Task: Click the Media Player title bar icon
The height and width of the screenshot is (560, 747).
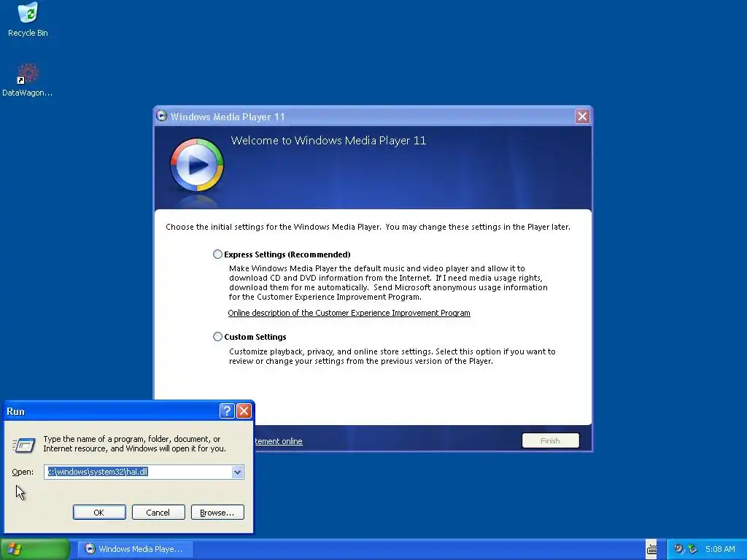Action: pos(161,116)
